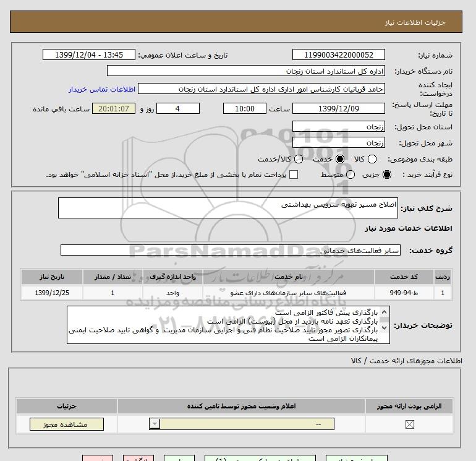The width and height of the screenshot is (476, 461).
Task: Click the buyer notes scroll-down arrow
Action: click(384, 327)
